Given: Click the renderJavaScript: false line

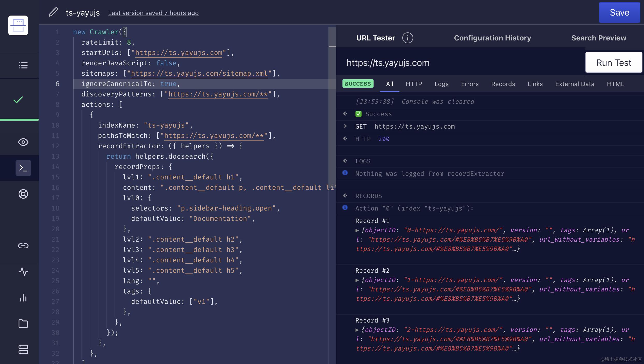Looking at the screenshot, I should click(131, 63).
